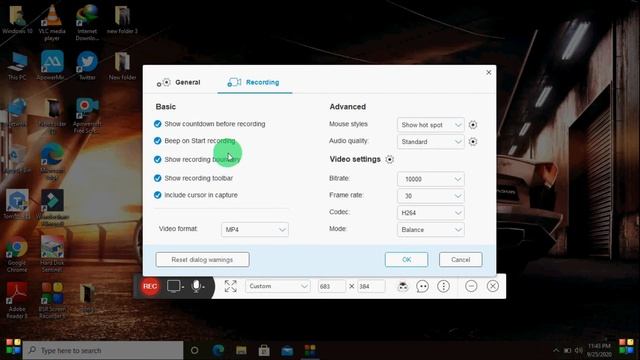The image size is (640, 360).
Task: Toggle Include cursor in capture
Action: pyautogui.click(x=158, y=195)
